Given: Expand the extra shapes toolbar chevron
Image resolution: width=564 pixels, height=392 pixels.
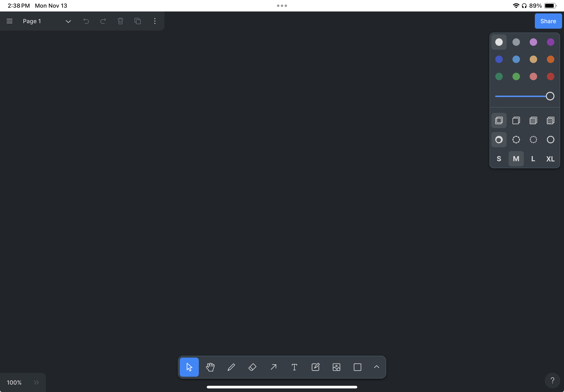Looking at the screenshot, I should [x=376, y=367].
